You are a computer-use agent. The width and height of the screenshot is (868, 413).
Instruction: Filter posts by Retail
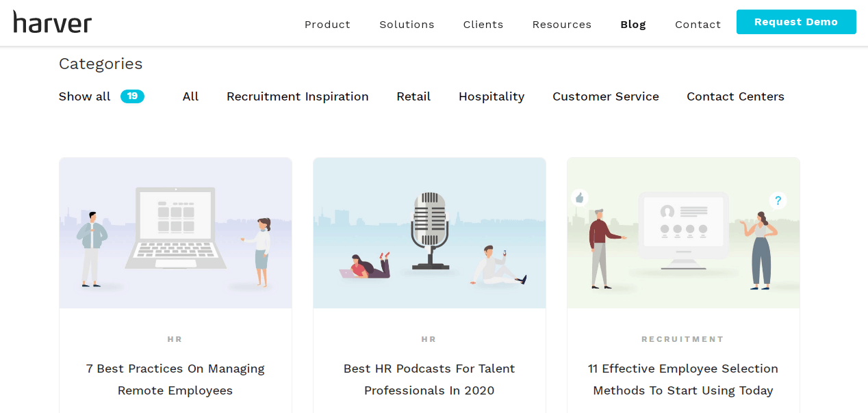[413, 96]
